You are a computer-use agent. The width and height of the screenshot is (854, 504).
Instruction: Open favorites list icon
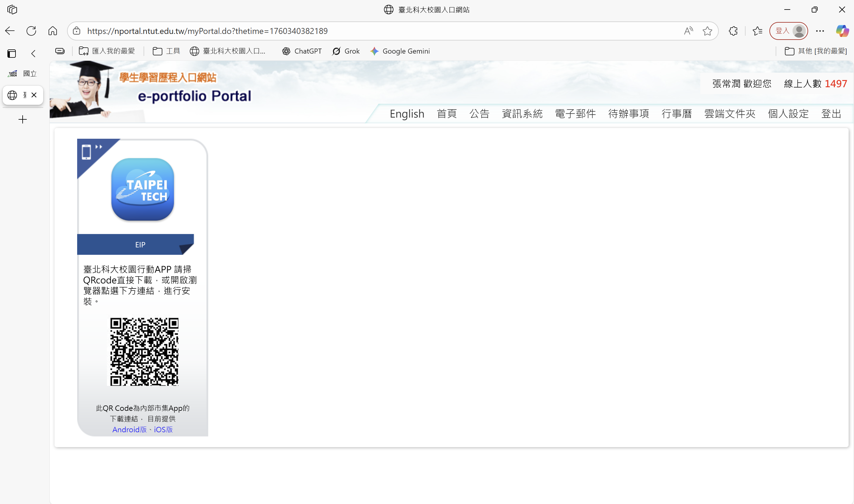757,31
